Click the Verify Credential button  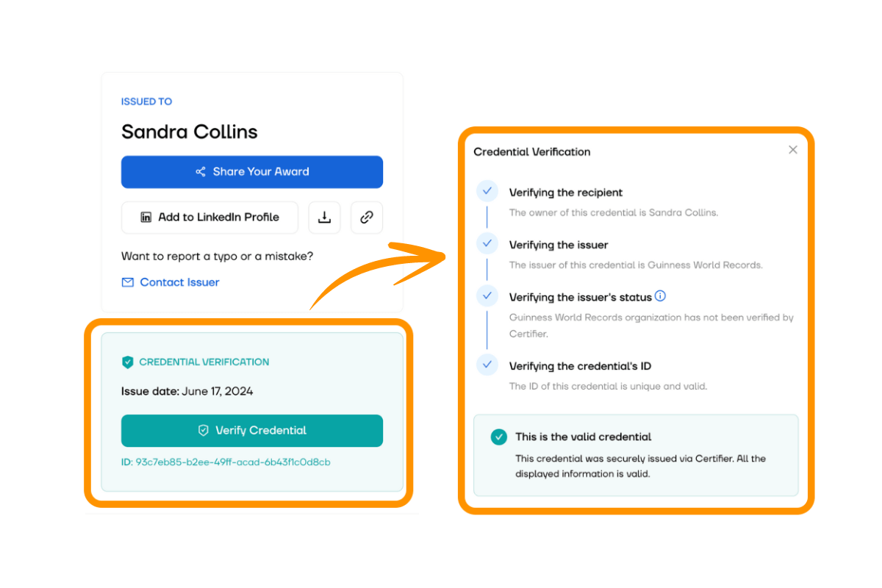pyautogui.click(x=252, y=431)
